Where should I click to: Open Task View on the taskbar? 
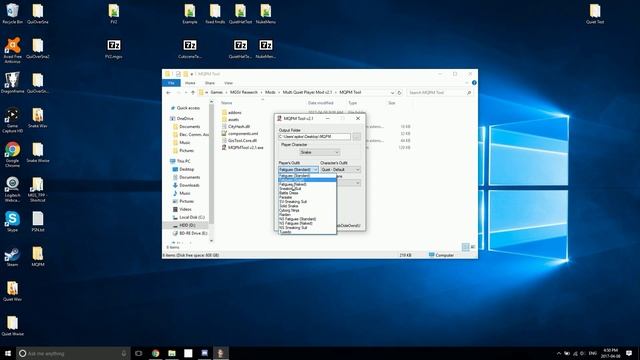click(139, 353)
